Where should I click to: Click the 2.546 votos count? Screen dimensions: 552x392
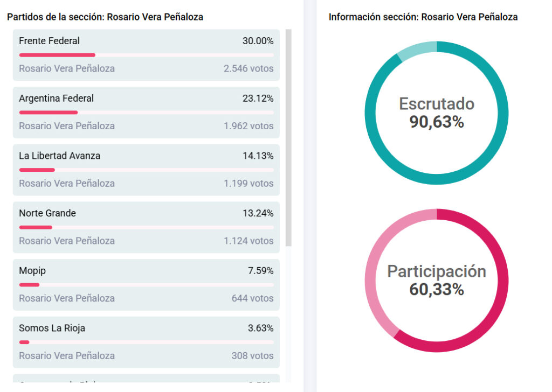pyautogui.click(x=249, y=68)
